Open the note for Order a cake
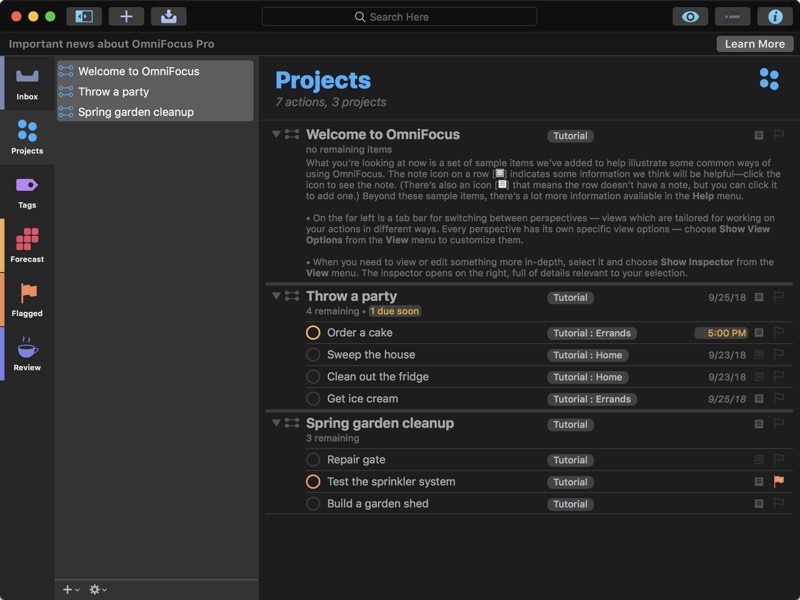 759,333
